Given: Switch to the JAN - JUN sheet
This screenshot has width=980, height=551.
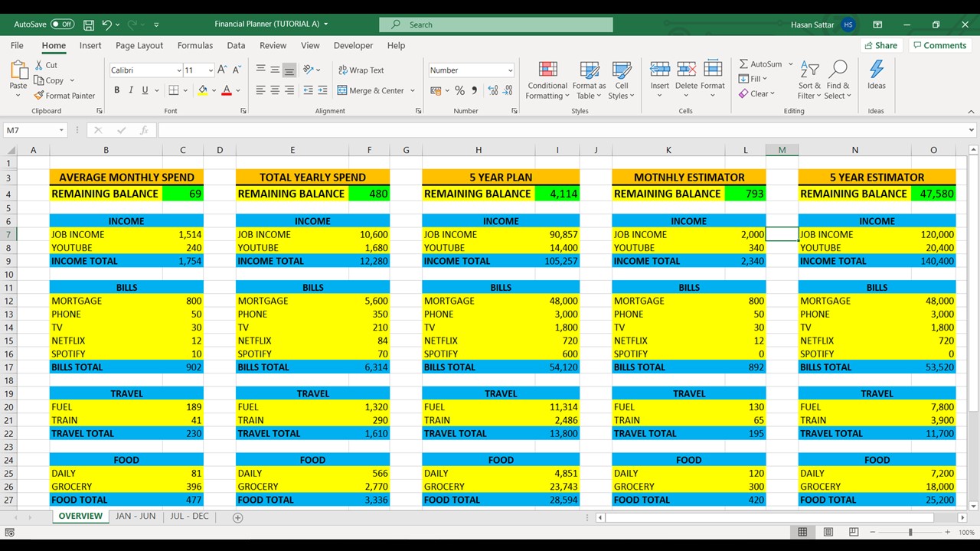Looking at the screenshot, I should 136,517.
